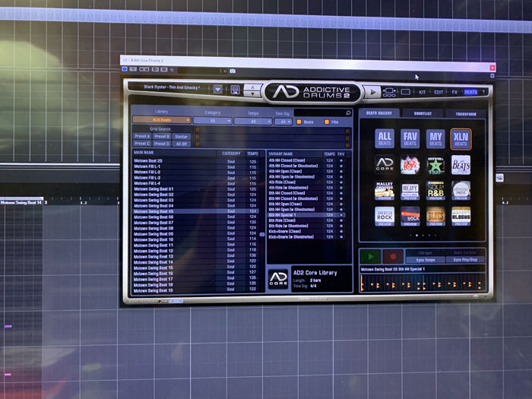This screenshot has height=399, width=532.
Task: Switch to the FX page
Action: tap(454, 92)
